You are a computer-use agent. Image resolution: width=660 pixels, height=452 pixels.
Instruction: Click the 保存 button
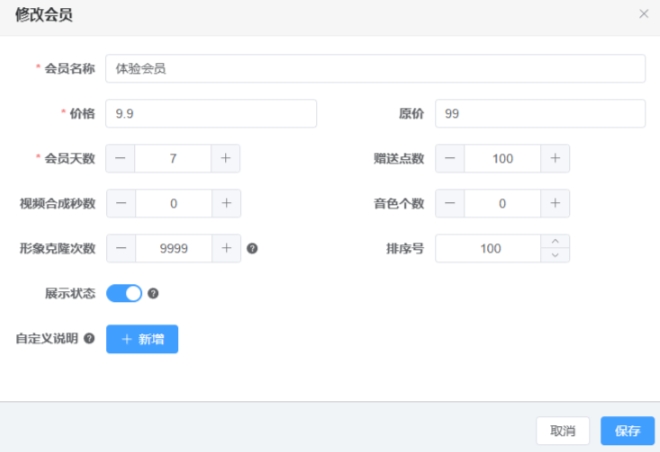628,431
